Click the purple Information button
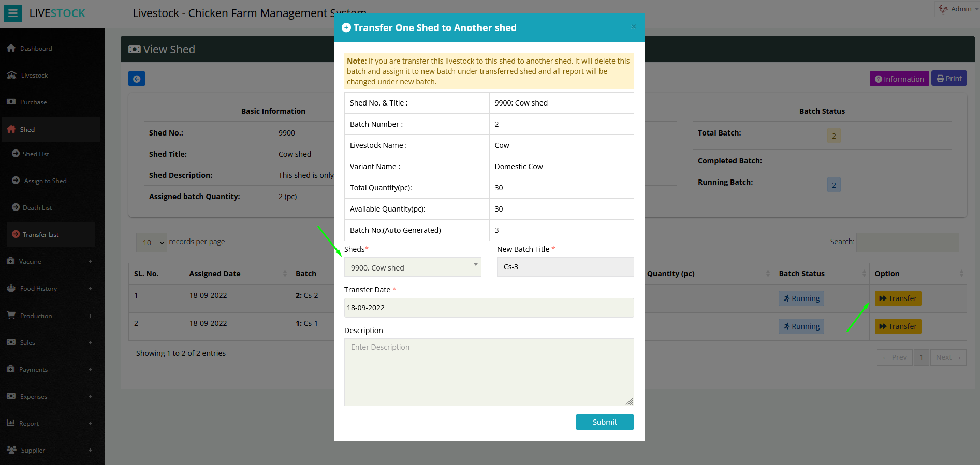 [899, 79]
